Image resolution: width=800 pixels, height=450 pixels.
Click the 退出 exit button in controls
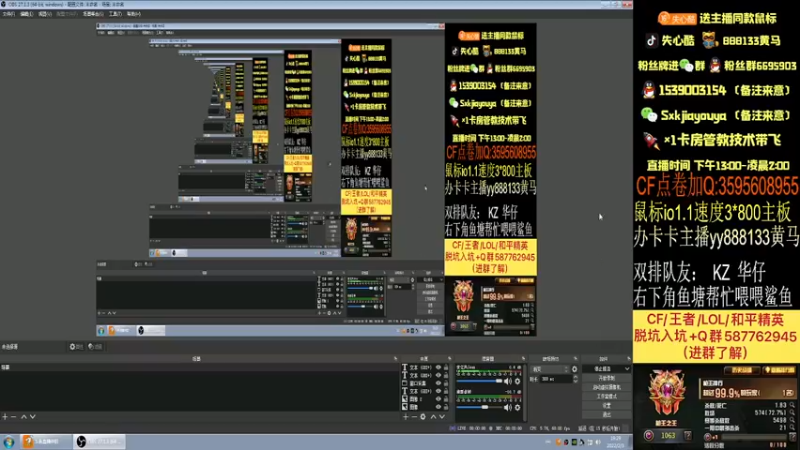(607, 415)
